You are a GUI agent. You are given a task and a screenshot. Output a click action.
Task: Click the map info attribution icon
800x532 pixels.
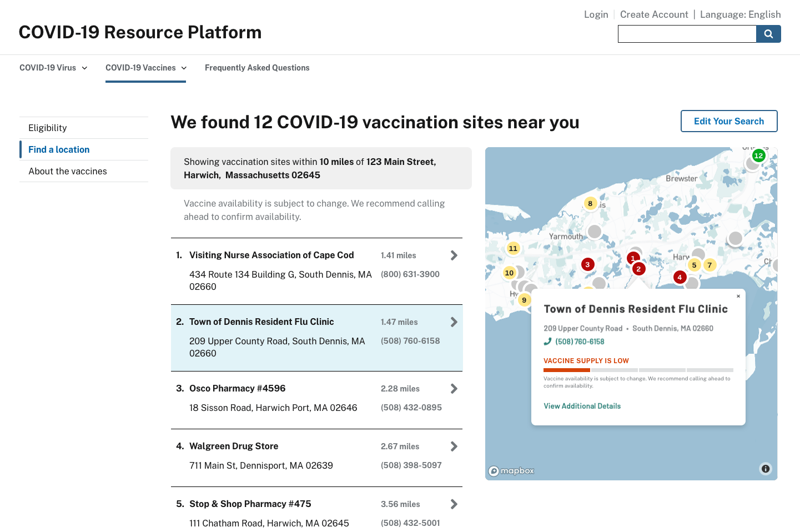[x=766, y=469]
